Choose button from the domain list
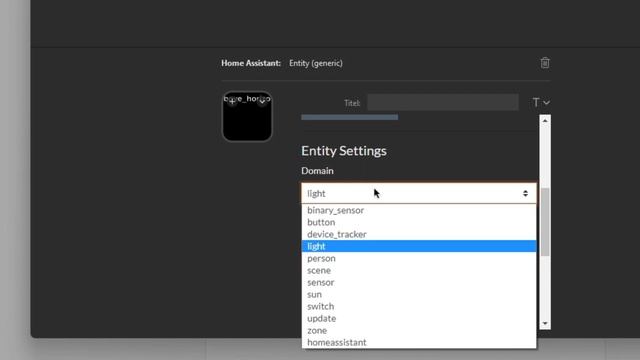 (419, 222)
